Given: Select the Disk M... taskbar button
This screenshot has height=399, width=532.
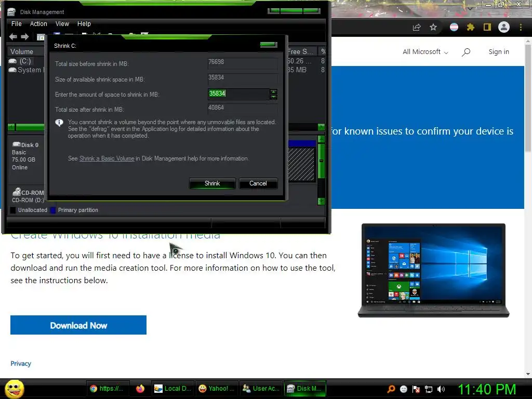Looking at the screenshot, I should [304, 389].
